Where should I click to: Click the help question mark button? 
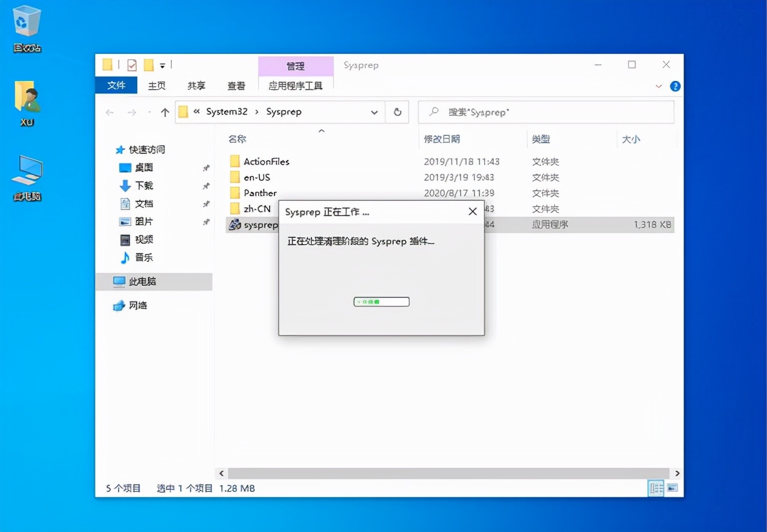click(x=675, y=86)
